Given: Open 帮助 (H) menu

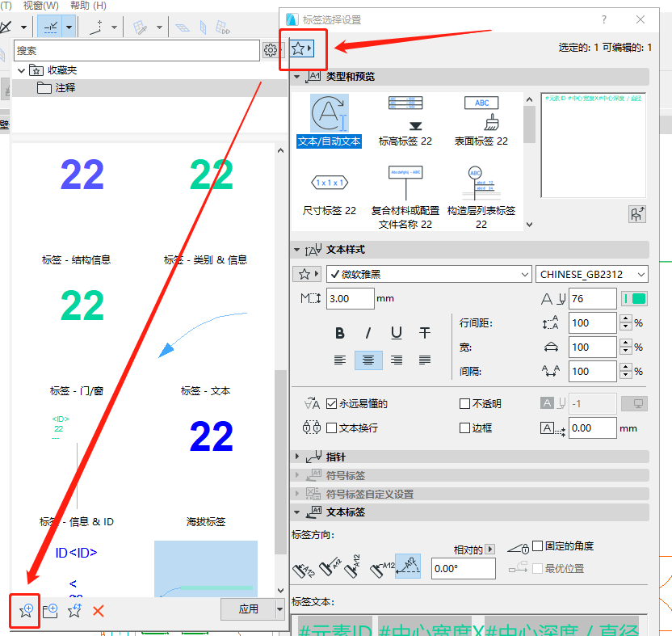Looking at the screenshot, I should 88,6.
